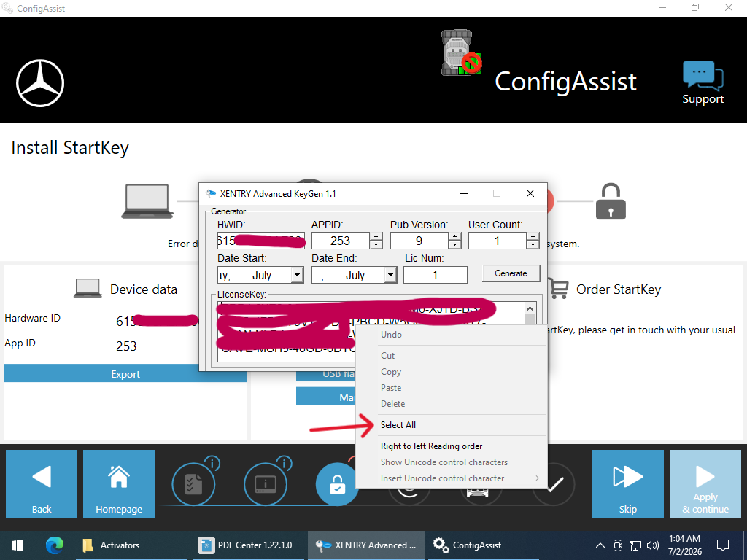This screenshot has height=560, width=747.
Task: Click Delete in the context menu
Action: tap(451, 404)
